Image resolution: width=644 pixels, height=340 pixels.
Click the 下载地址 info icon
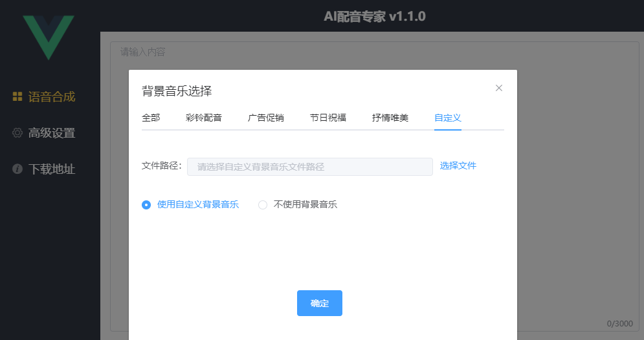point(17,169)
